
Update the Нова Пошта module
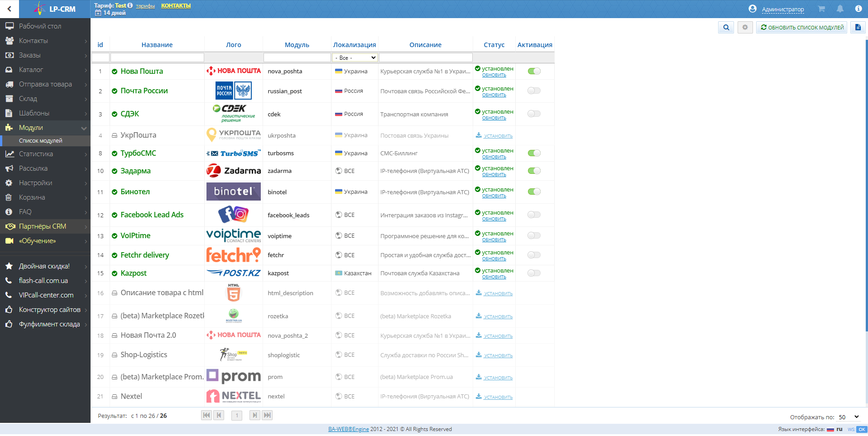[494, 75]
